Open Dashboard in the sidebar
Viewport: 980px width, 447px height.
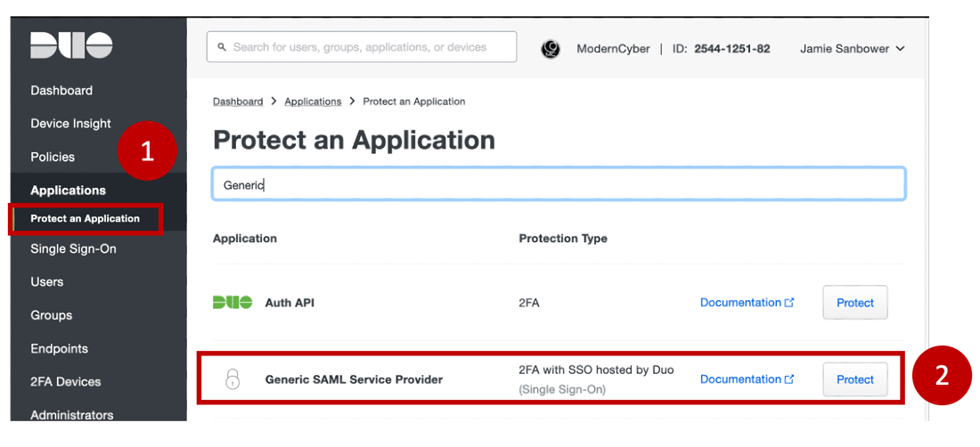point(61,91)
